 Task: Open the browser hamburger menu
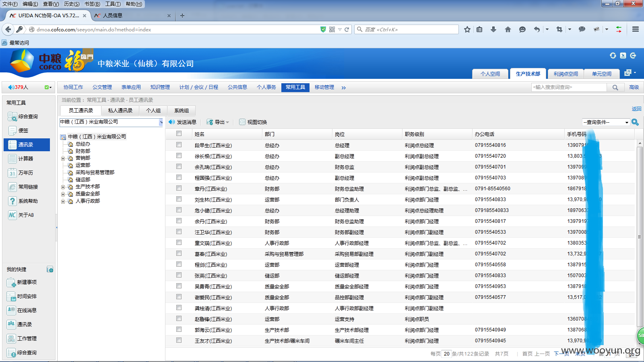click(636, 29)
